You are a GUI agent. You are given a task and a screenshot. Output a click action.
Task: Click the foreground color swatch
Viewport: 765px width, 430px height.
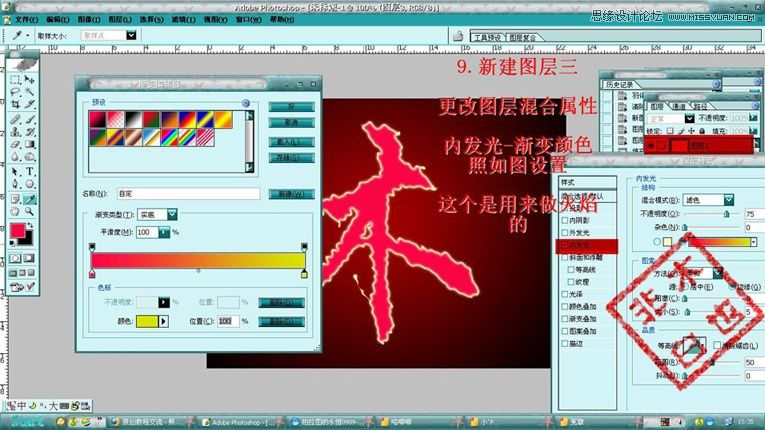click(x=17, y=230)
